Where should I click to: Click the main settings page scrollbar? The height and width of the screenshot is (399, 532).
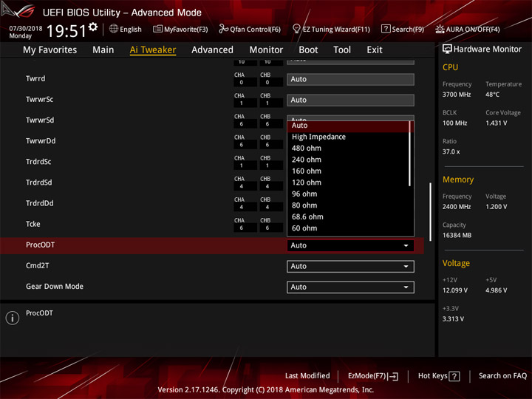(x=430, y=212)
